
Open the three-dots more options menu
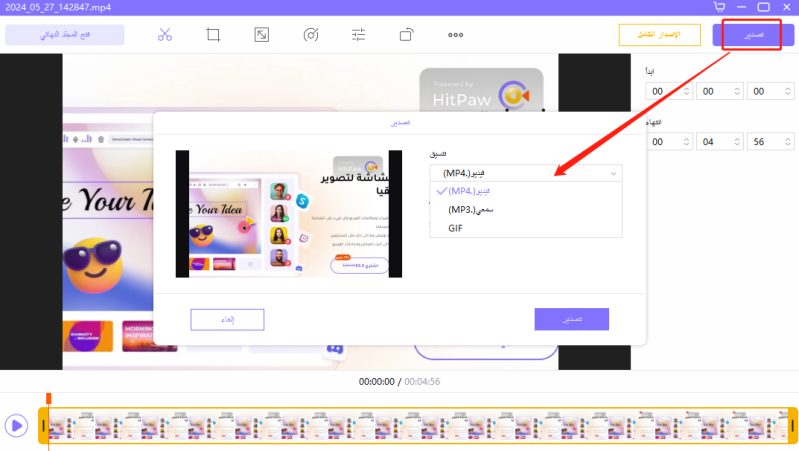(x=455, y=35)
